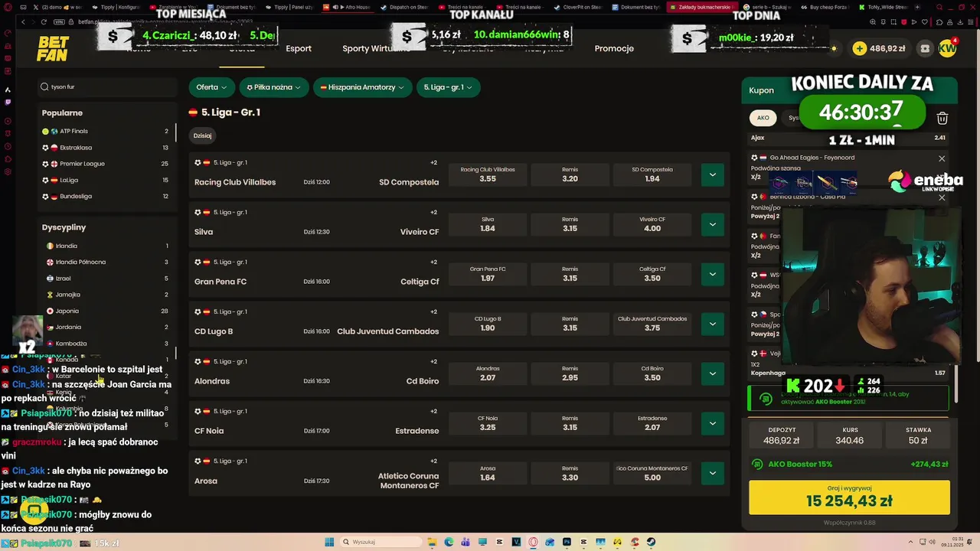
Task: Remove the Benfica Lizbona - Casa Pia selection
Action: click(942, 197)
